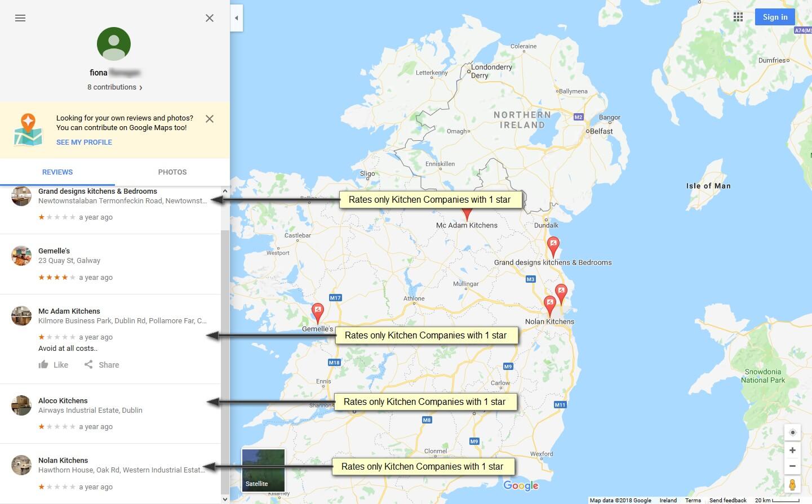Like the Mc Adam Kitchens review
This screenshot has width=812, height=504.
tap(54, 365)
